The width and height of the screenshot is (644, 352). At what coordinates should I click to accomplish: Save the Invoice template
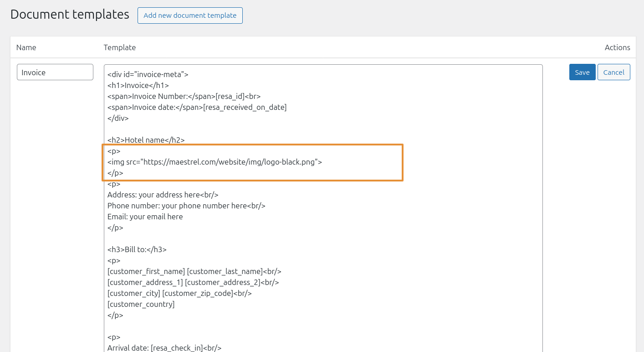(582, 72)
